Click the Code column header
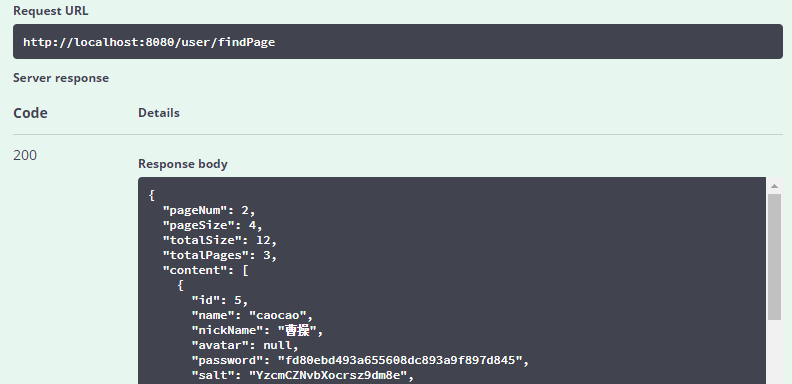This screenshot has height=384, width=792. [x=30, y=113]
